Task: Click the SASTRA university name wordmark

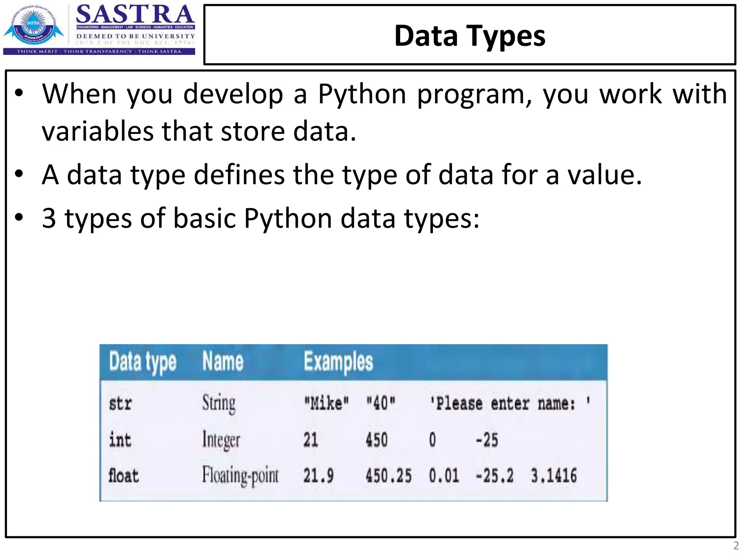Action: [x=135, y=15]
